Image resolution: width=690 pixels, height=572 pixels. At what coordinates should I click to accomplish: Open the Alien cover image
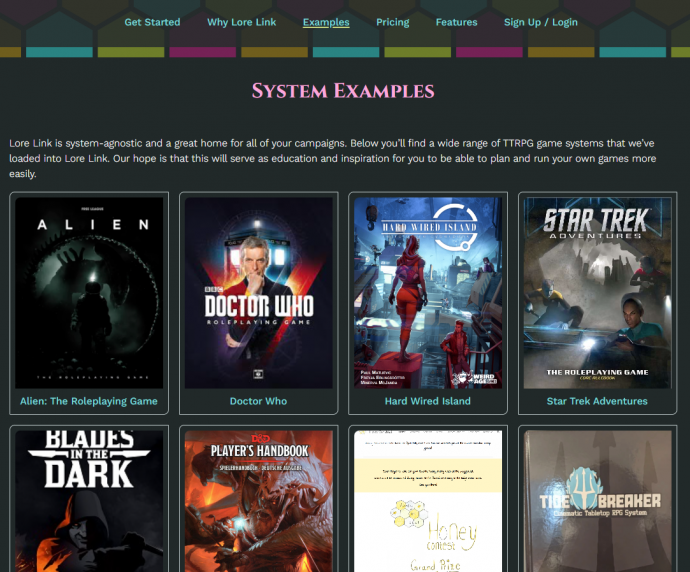(x=89, y=293)
